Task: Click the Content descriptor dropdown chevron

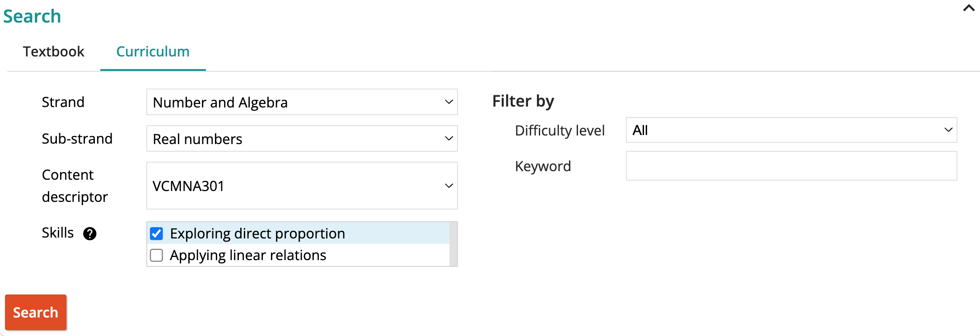Action: [448, 186]
